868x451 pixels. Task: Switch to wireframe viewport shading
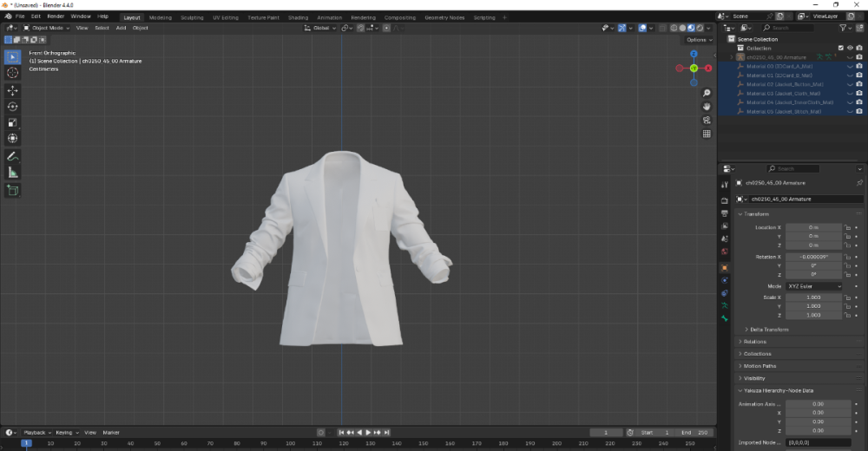coord(674,28)
